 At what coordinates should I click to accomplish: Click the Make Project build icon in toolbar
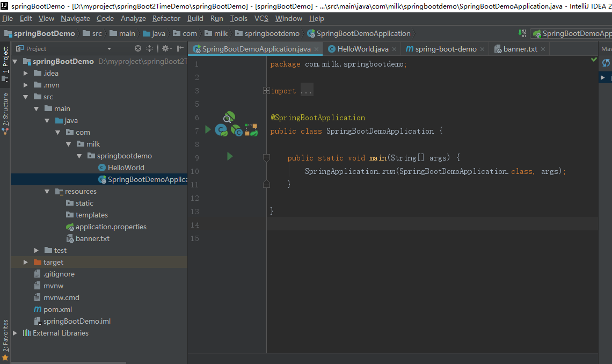click(522, 33)
